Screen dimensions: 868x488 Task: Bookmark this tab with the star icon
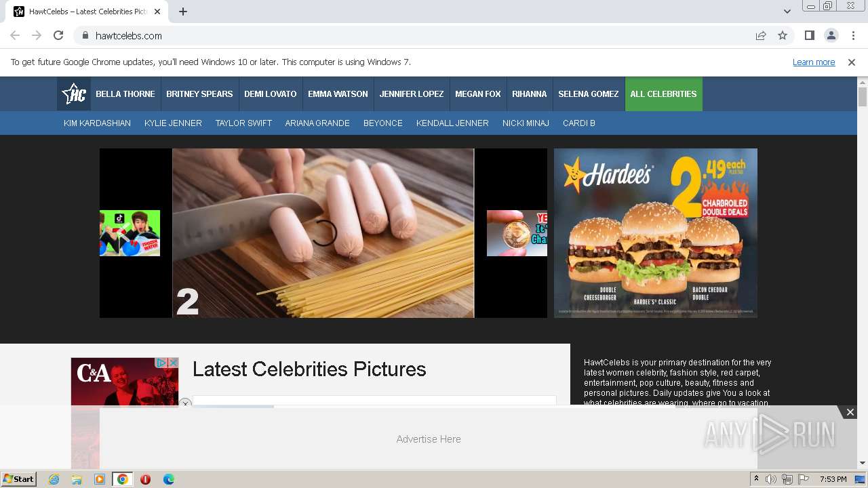783,35
